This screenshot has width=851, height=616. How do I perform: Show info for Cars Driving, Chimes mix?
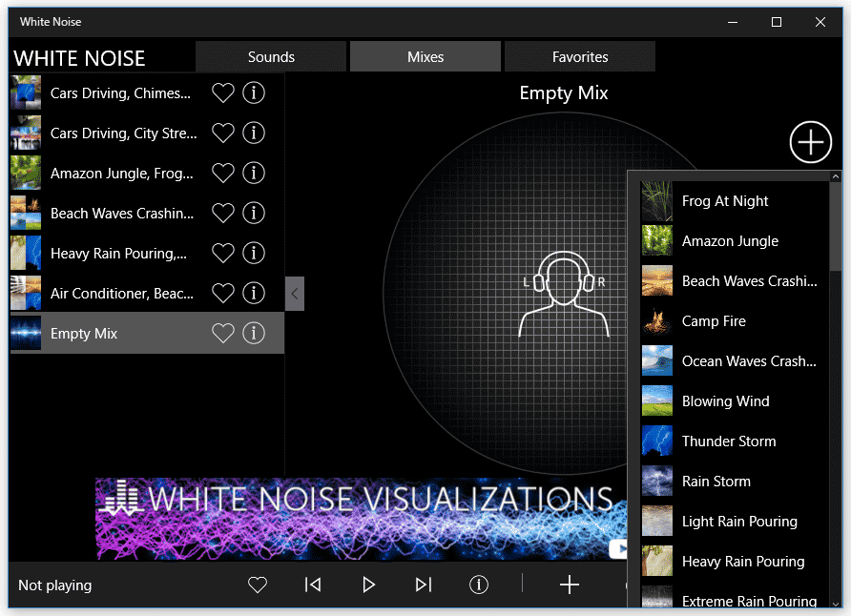[254, 92]
